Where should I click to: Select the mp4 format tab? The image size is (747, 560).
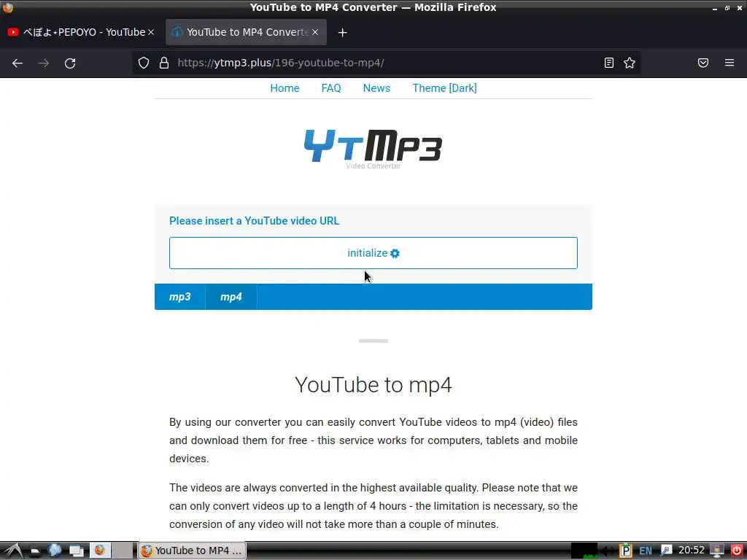[x=231, y=297]
